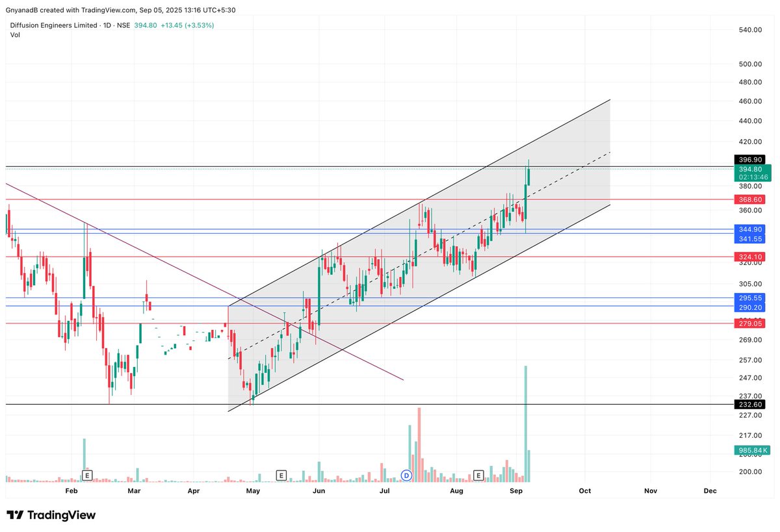This screenshot has height=532, width=780.
Task: Click the May earnings "E" event icon
Action: pos(281,475)
